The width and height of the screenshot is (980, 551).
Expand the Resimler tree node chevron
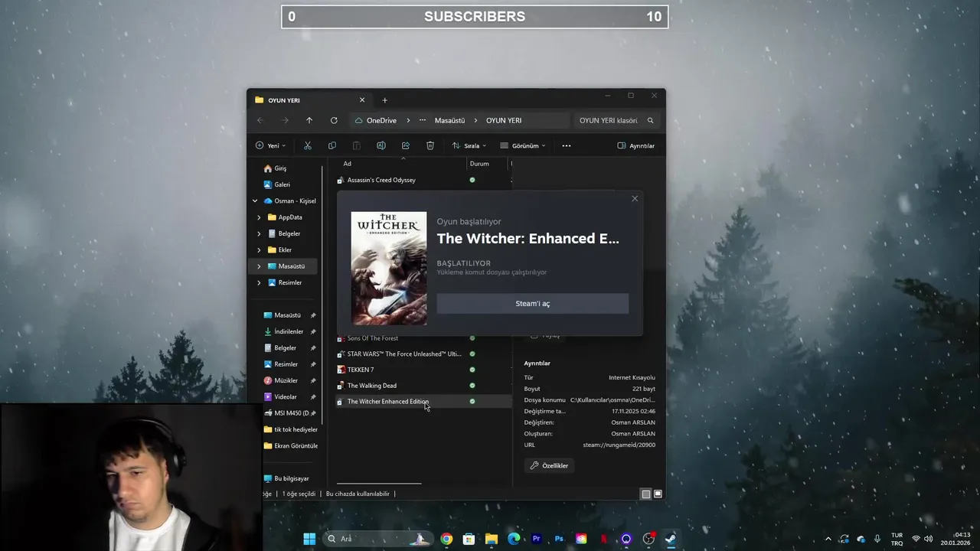click(x=259, y=282)
